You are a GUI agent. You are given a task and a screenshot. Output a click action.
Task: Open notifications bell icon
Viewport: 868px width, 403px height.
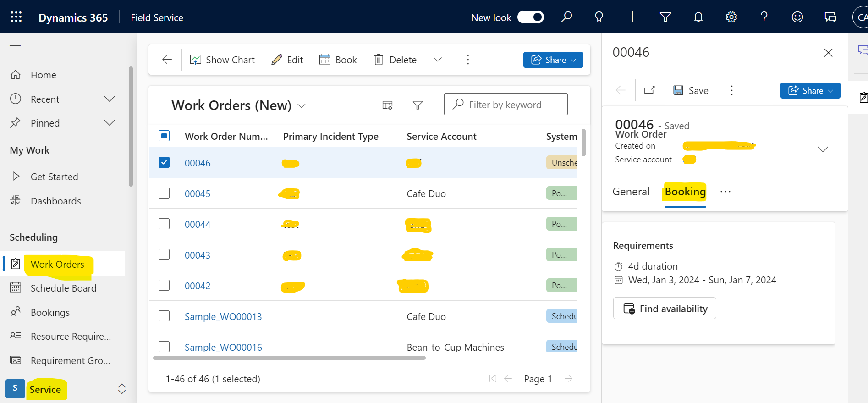tap(698, 17)
